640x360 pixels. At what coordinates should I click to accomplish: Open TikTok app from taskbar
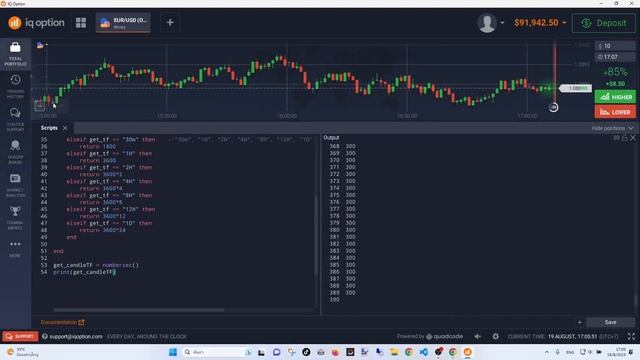tap(306, 352)
